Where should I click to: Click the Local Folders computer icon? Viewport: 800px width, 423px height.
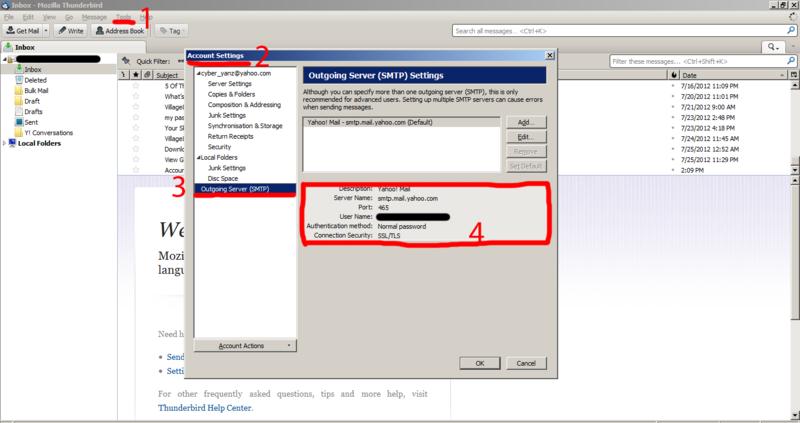(x=12, y=143)
